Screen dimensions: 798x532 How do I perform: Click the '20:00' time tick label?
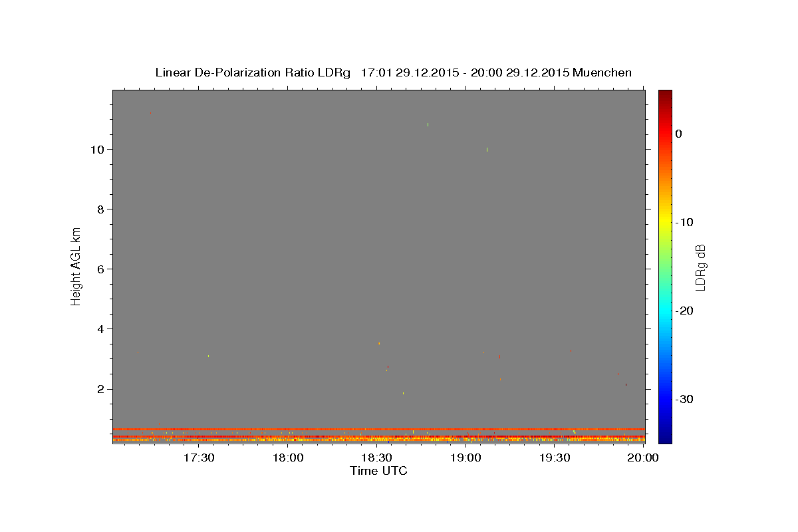(644, 458)
